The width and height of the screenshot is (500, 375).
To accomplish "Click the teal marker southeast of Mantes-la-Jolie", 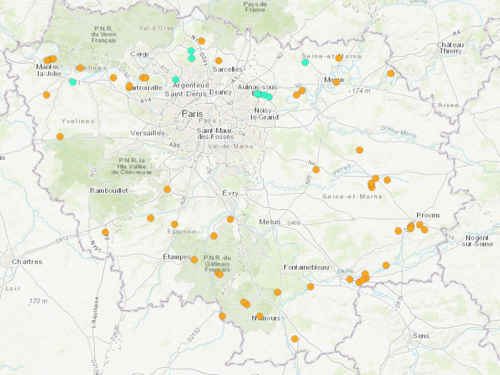I will pos(73,82).
